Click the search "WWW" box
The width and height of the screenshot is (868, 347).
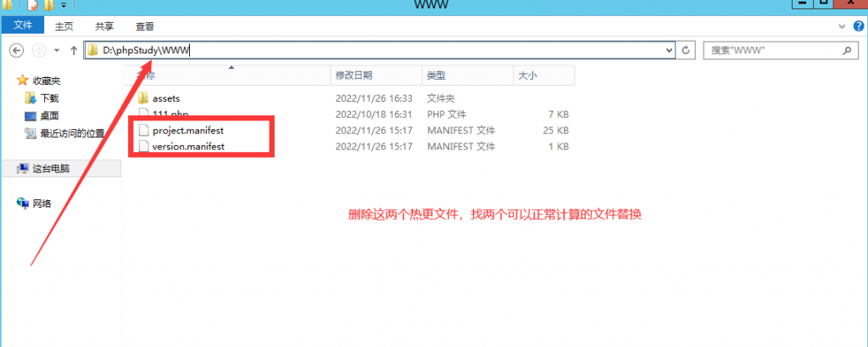(780, 50)
